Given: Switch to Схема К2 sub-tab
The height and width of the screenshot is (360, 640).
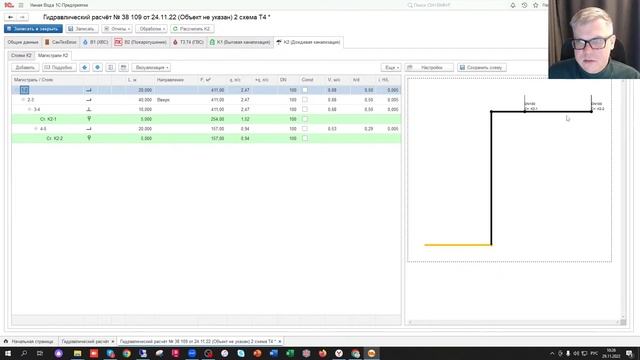Looking at the screenshot, I should [21, 56].
